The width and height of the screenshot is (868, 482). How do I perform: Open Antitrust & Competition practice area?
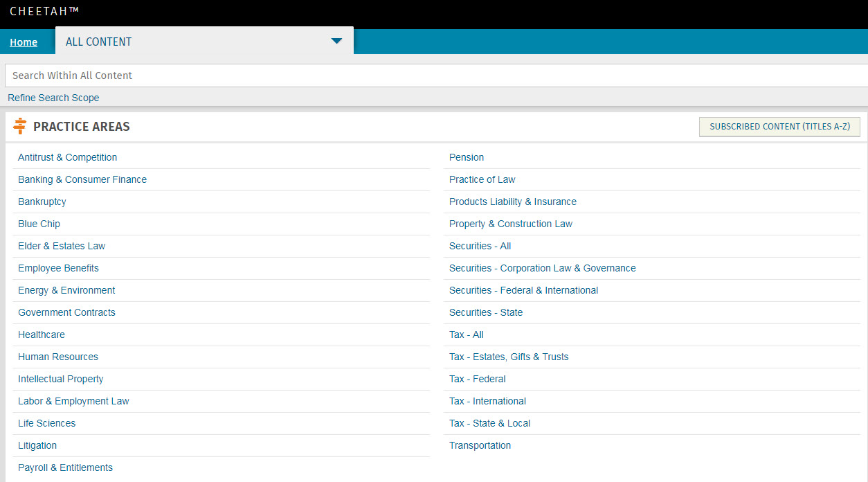coord(68,157)
